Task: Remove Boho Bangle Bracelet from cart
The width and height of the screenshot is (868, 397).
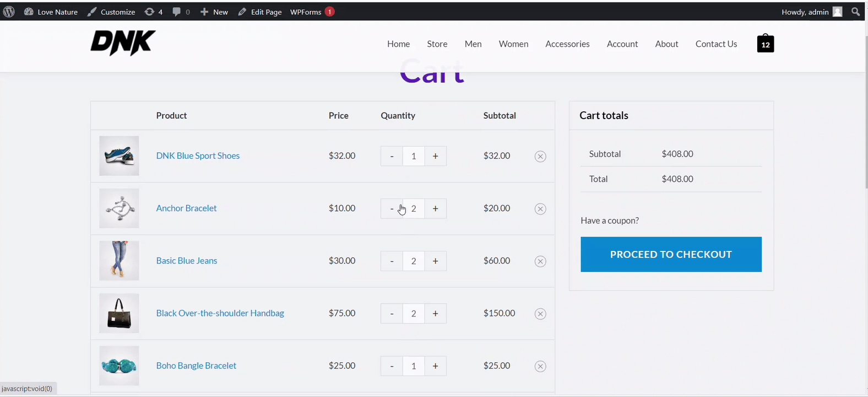Action: point(540,366)
